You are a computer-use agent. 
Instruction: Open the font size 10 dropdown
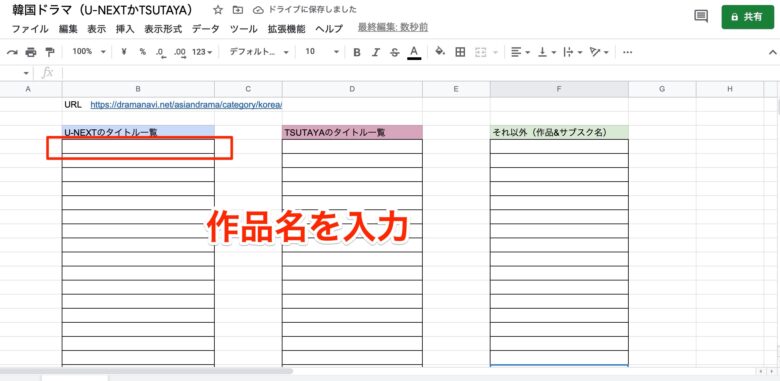[x=322, y=52]
